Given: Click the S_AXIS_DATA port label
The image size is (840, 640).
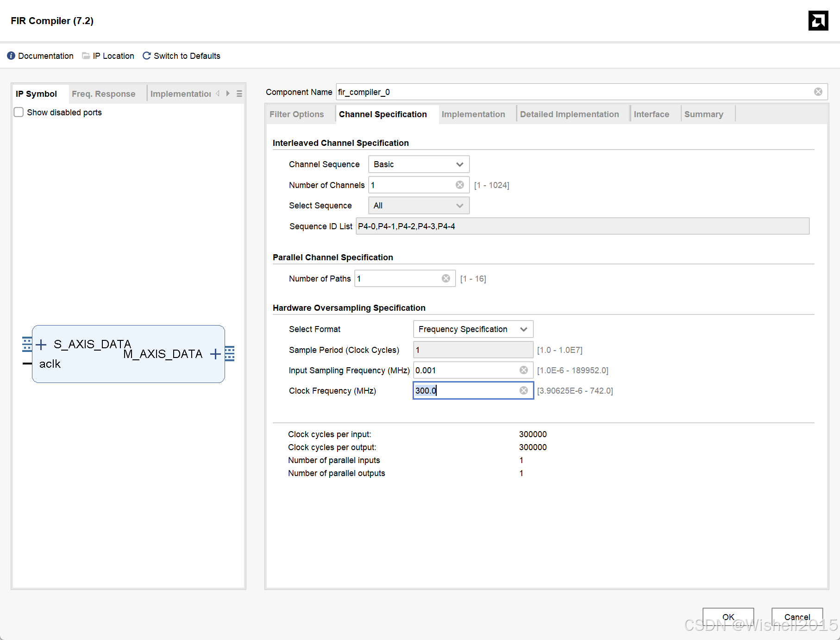Looking at the screenshot, I should click(x=93, y=344).
